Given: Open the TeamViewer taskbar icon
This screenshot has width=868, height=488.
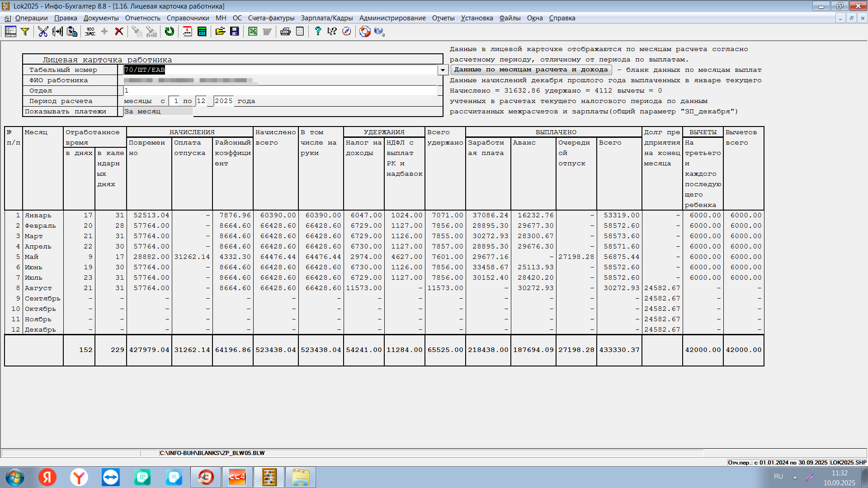Looking at the screenshot, I should click(x=111, y=477).
